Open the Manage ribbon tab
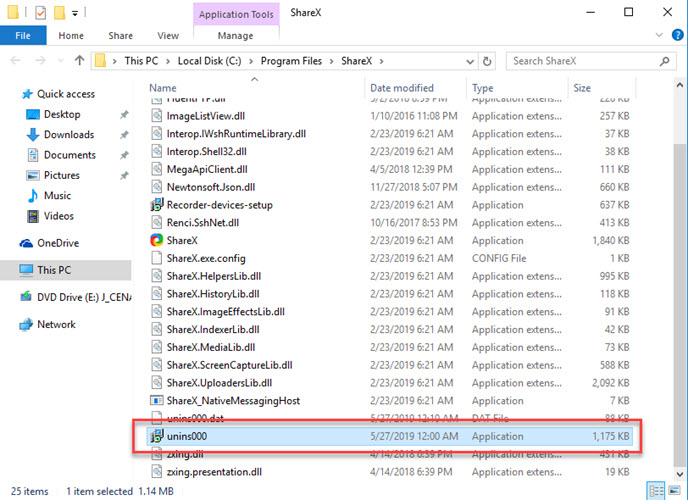 [236, 36]
